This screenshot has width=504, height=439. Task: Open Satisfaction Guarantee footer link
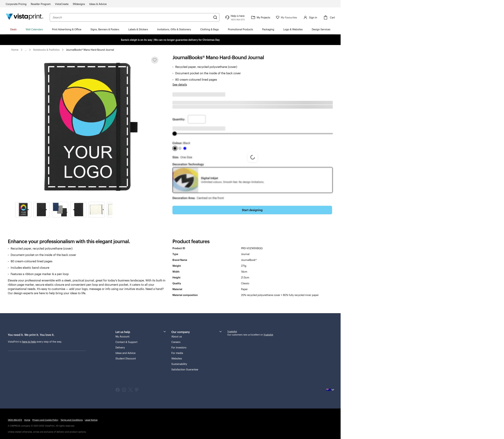tap(185, 369)
